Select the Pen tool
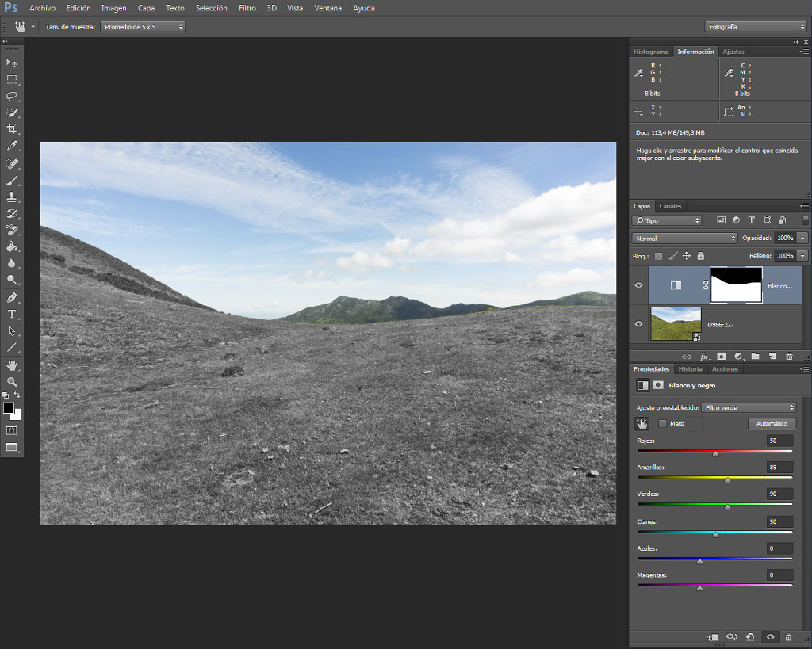The height and width of the screenshot is (649, 812). tap(12, 298)
